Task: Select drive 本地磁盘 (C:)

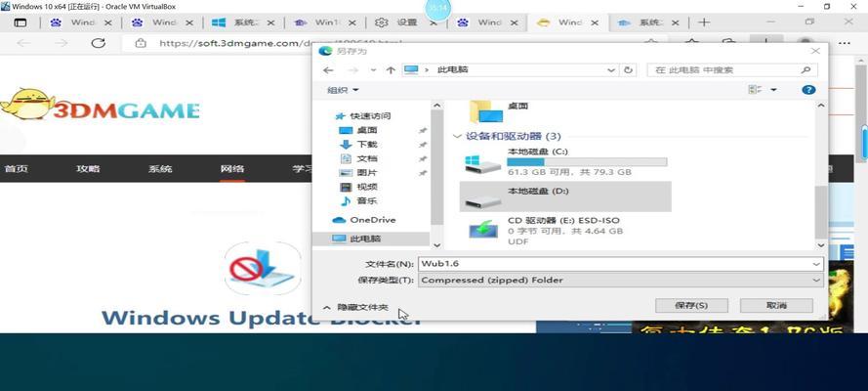Action: pos(565,161)
